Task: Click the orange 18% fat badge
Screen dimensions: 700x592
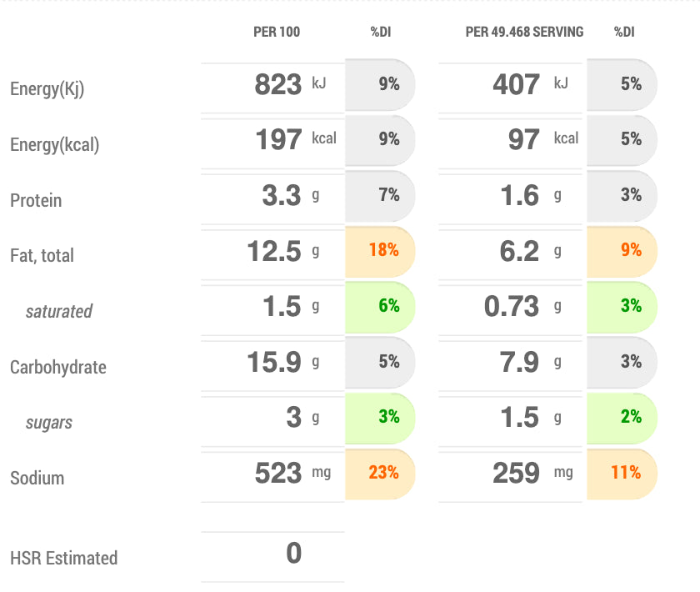Action: pyautogui.click(x=383, y=250)
